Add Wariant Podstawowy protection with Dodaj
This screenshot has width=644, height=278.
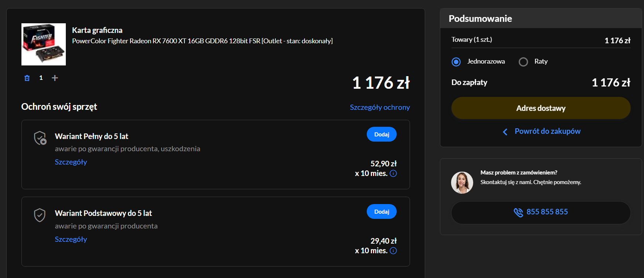pyautogui.click(x=382, y=212)
